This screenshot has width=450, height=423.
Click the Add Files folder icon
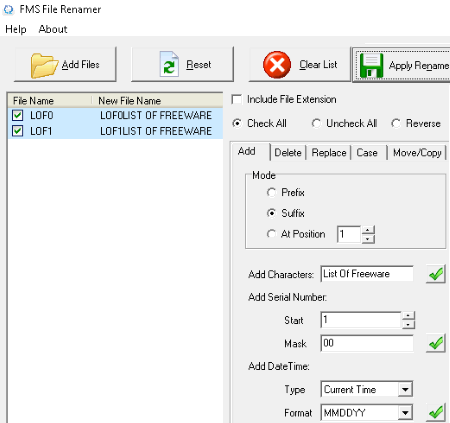(44, 66)
